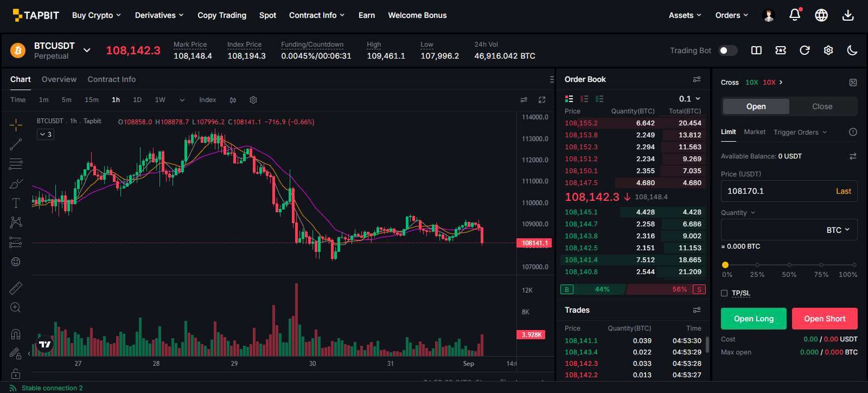The height and width of the screenshot is (393, 868).
Task: Lock all drawing tools
Action: (x=16, y=373)
